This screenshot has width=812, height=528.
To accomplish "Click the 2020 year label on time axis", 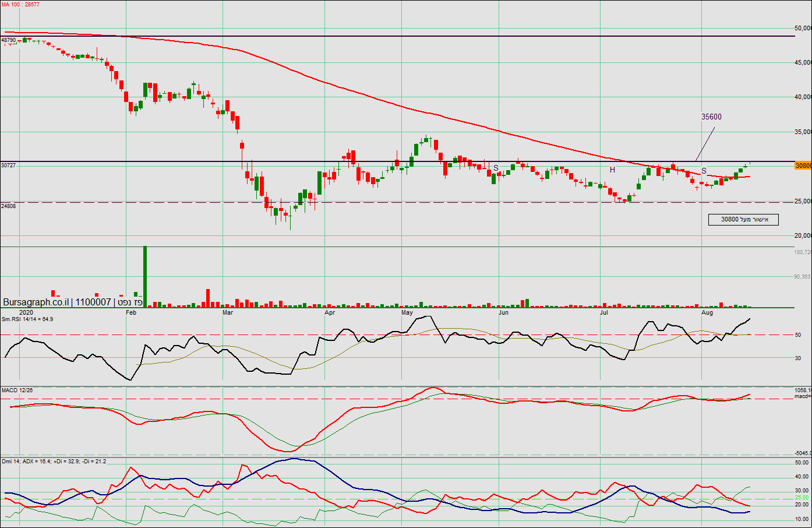I will (26, 313).
